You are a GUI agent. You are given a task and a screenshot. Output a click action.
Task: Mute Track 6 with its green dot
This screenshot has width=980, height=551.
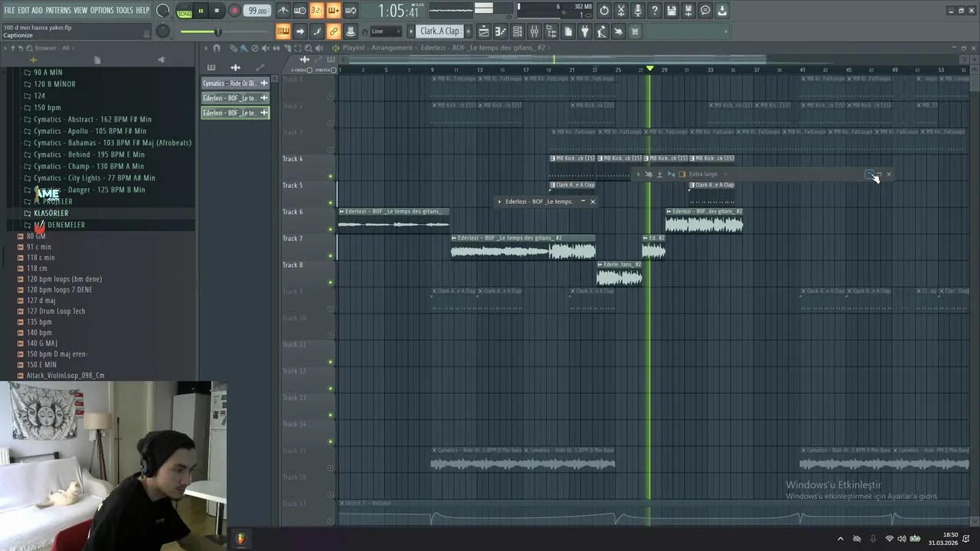pos(331,230)
